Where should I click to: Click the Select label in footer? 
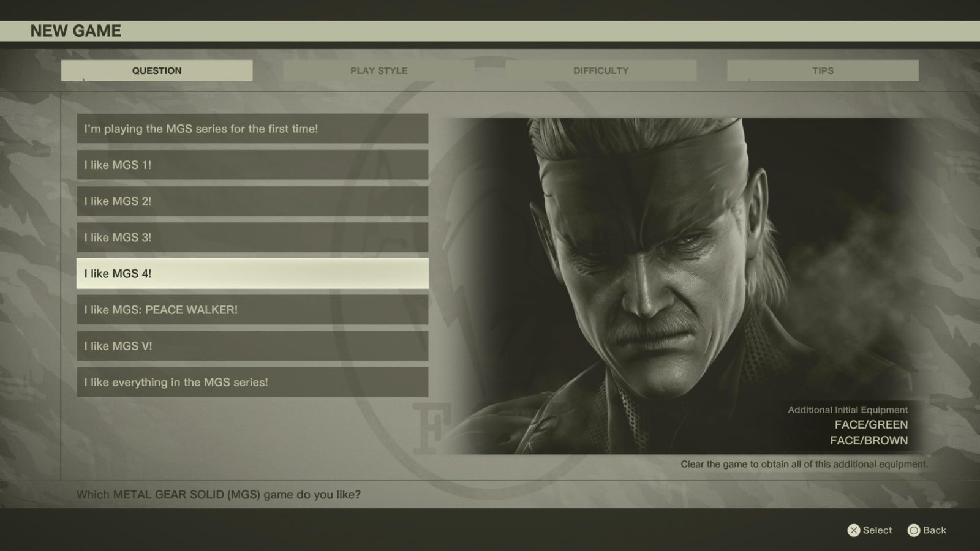pyautogui.click(x=877, y=530)
